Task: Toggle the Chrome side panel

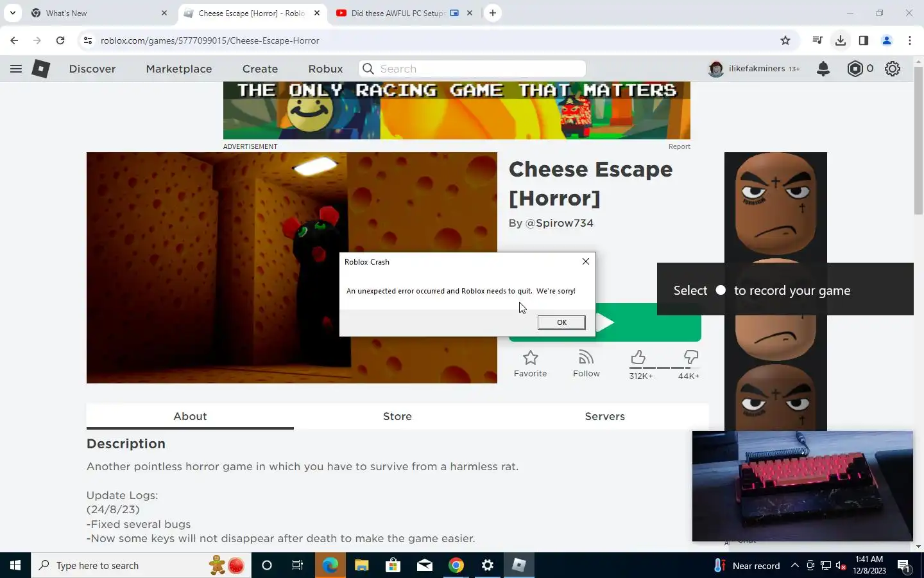Action: (863, 40)
